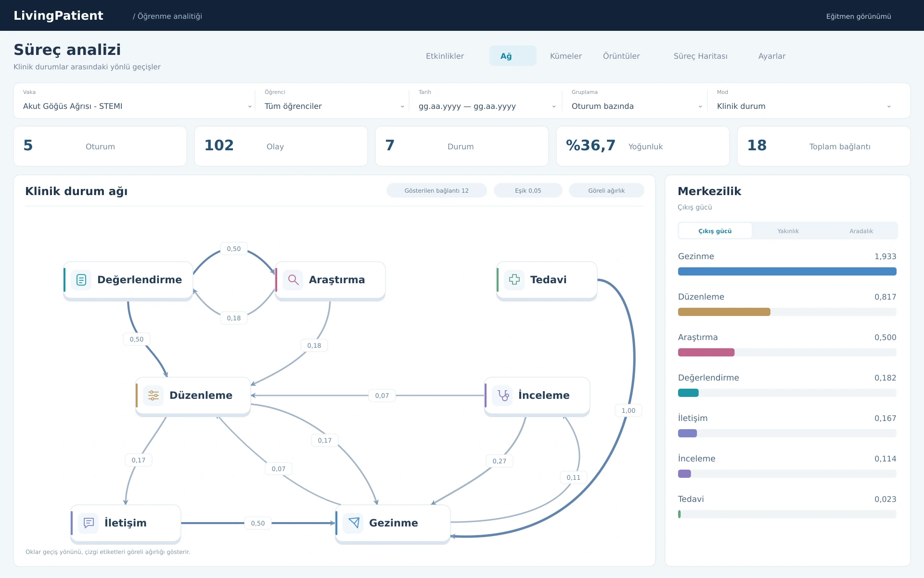Click the Eşik 0,05 pill button
The image size is (924, 578).
point(528,191)
